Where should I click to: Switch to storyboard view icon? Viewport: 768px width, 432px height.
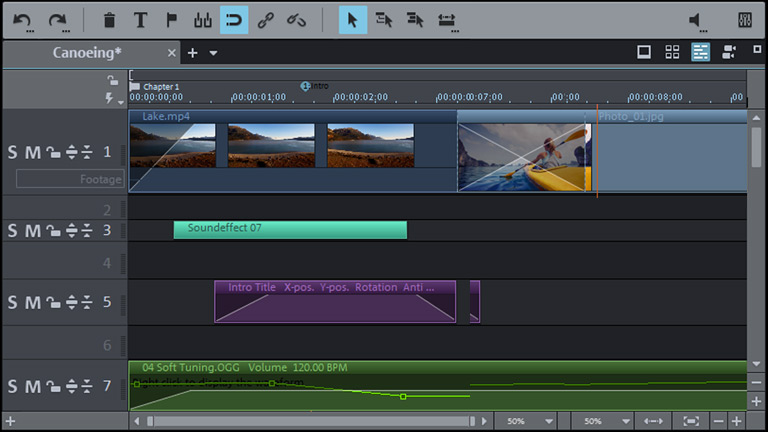pos(644,52)
